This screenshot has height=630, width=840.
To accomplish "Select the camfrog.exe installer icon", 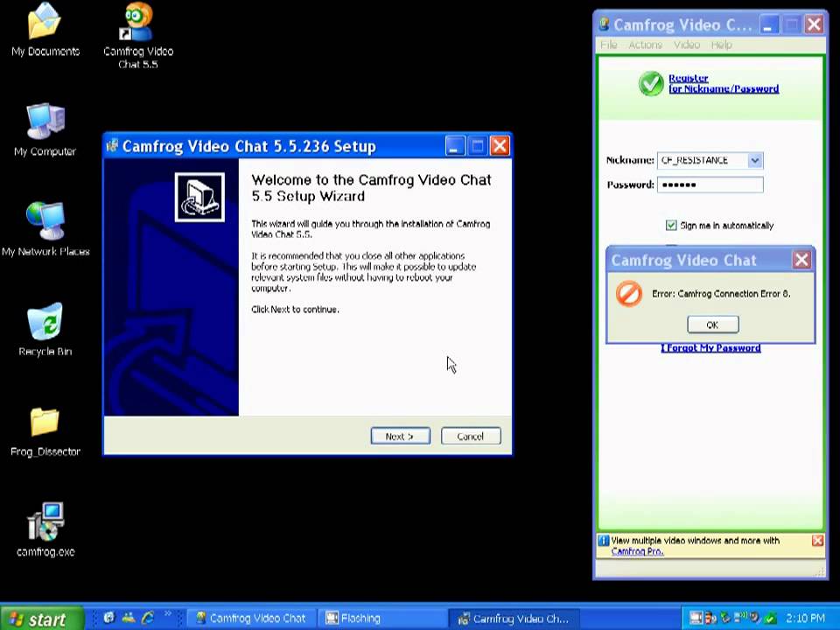I will point(45,529).
